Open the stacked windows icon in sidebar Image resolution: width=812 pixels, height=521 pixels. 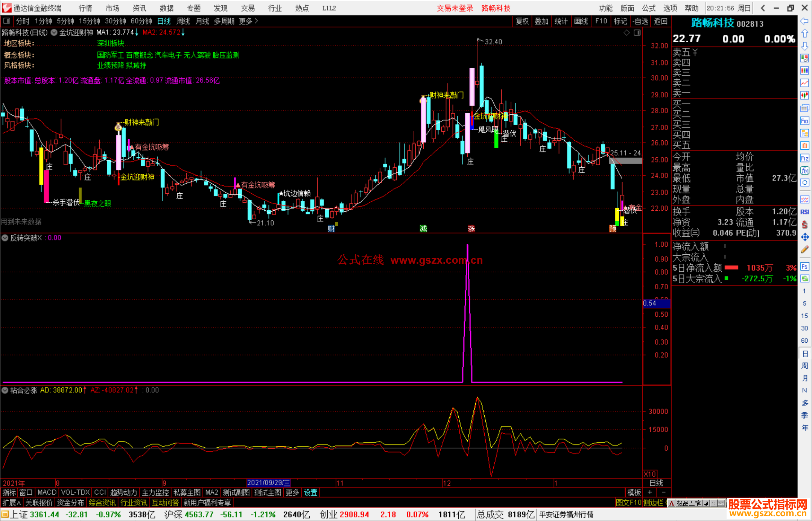[804, 108]
